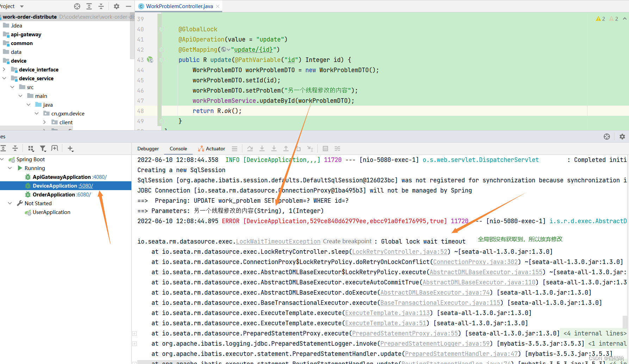
Task: Toggle the folding marker on line 40
Action: point(161,29)
